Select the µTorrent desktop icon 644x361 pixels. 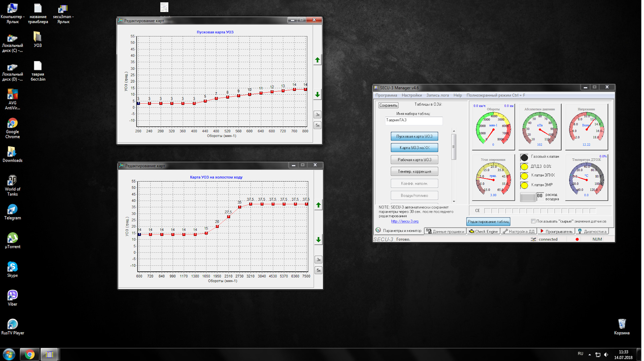point(12,241)
